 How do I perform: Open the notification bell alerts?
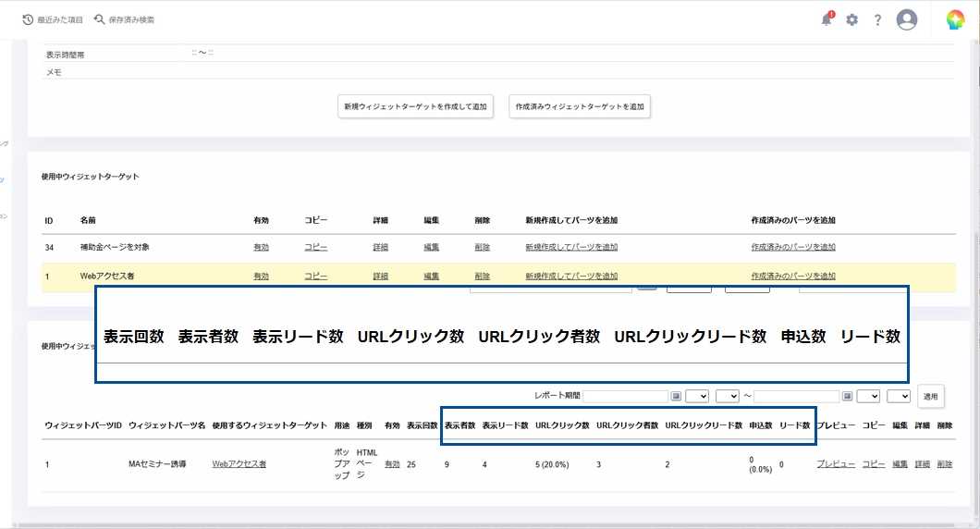[x=827, y=19]
